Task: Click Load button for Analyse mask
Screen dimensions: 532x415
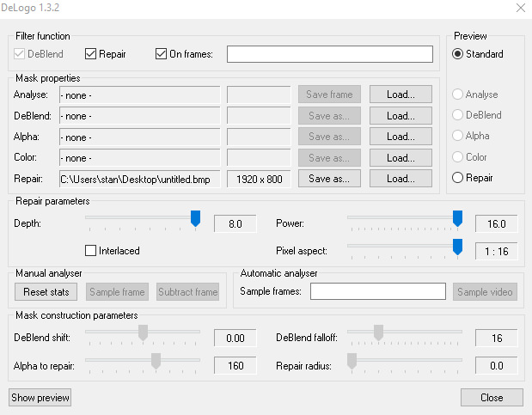Action: [401, 95]
